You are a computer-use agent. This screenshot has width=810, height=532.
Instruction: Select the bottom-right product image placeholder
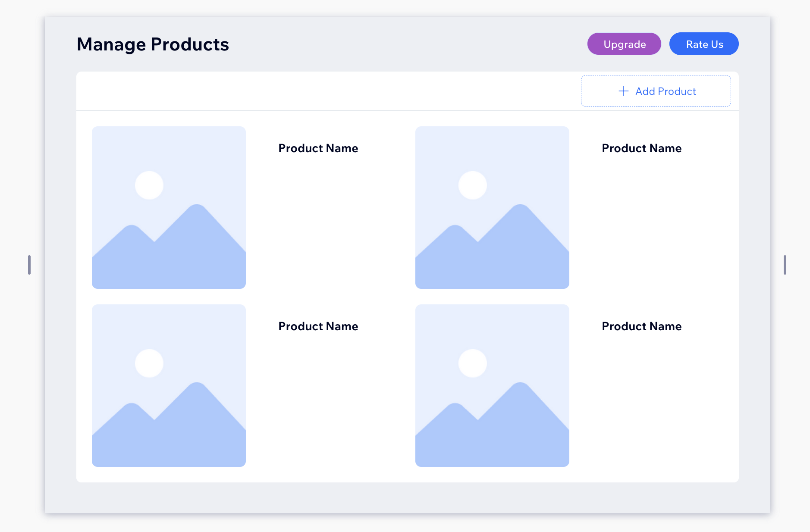point(492,385)
